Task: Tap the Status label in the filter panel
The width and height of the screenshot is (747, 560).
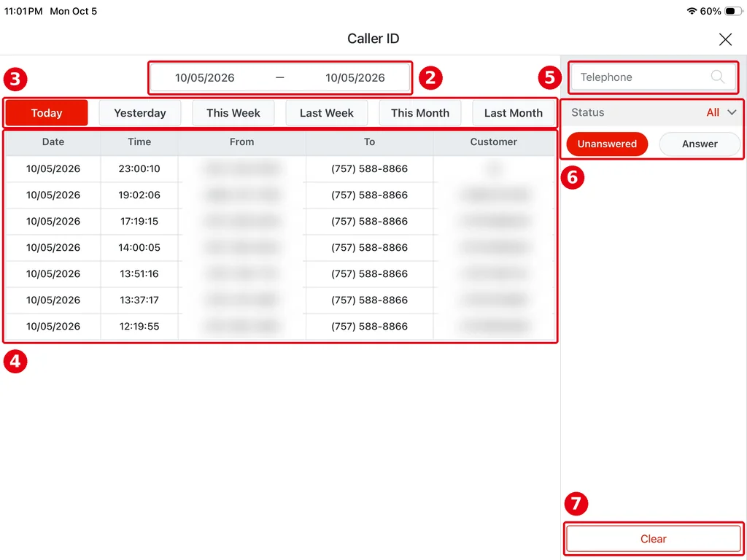Action: (587, 112)
